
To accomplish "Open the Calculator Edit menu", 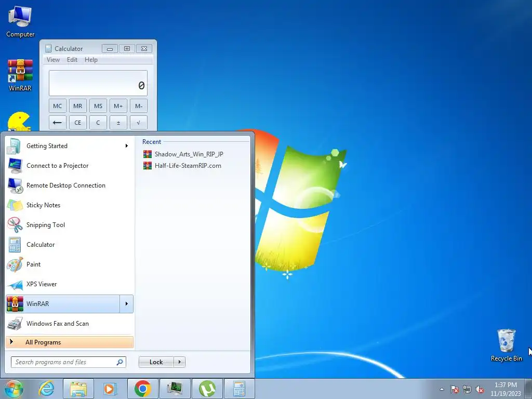I will (x=72, y=60).
